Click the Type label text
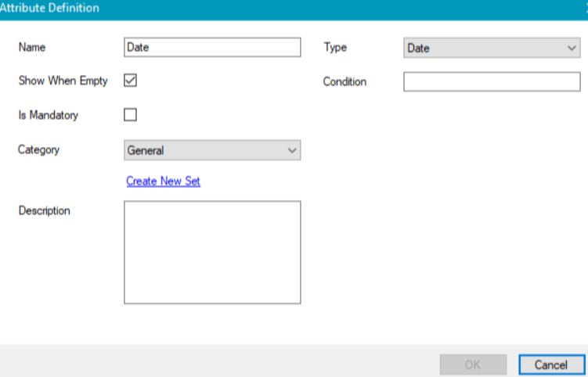 335,48
